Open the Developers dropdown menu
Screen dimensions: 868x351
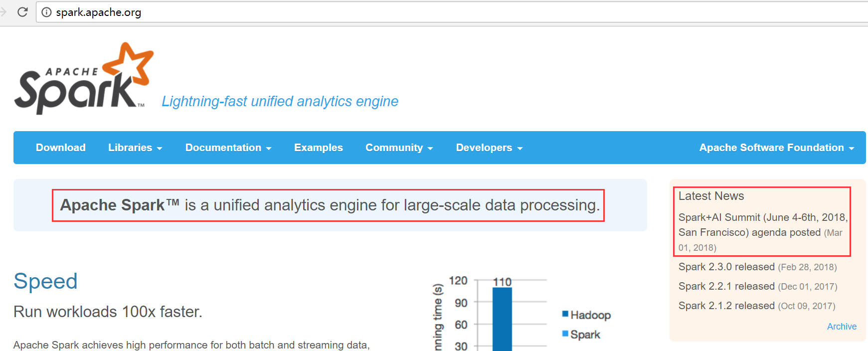(489, 148)
